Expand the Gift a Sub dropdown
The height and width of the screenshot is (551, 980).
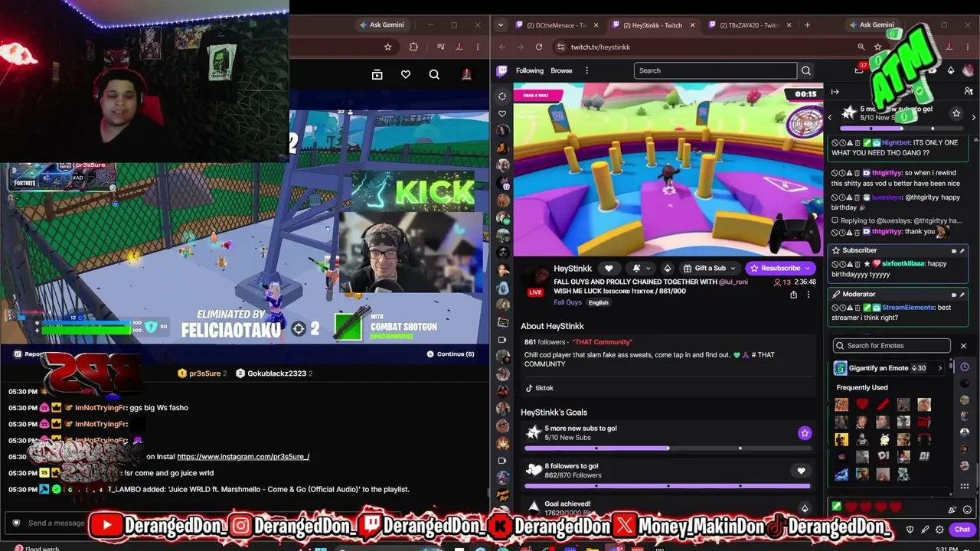pos(732,268)
